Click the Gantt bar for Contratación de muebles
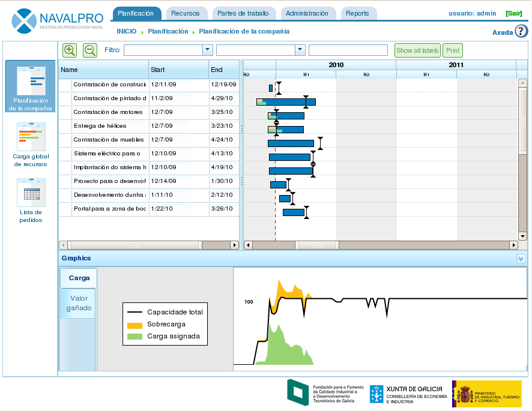The height and width of the screenshot is (411, 532). pyautogui.click(x=291, y=143)
